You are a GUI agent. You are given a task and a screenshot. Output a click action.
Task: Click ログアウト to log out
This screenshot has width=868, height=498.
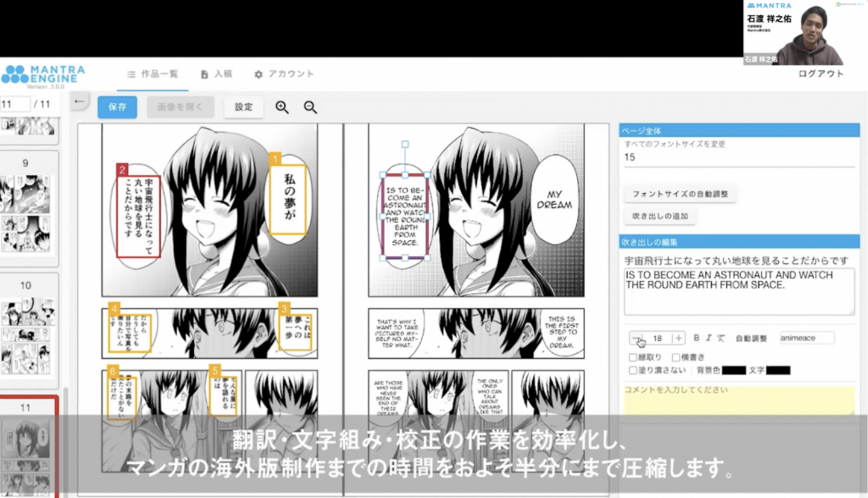pyautogui.click(x=821, y=74)
